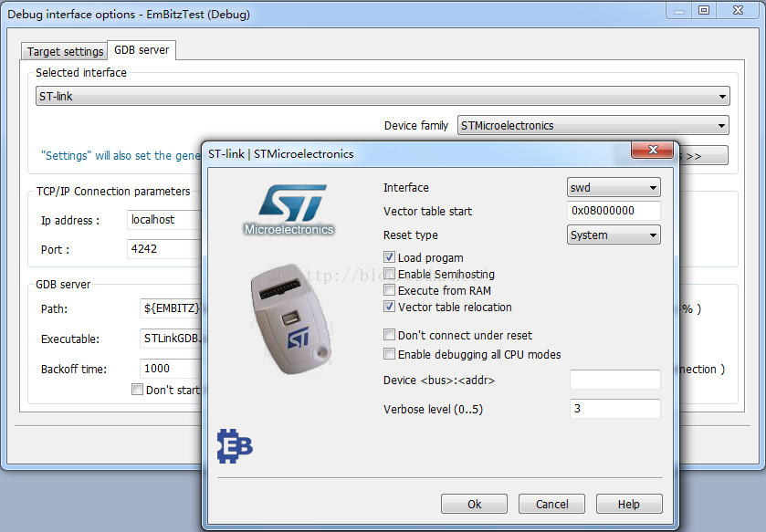Click the blue EmBitz EB chip logo
Screen dimensions: 766x532
coord(235,446)
